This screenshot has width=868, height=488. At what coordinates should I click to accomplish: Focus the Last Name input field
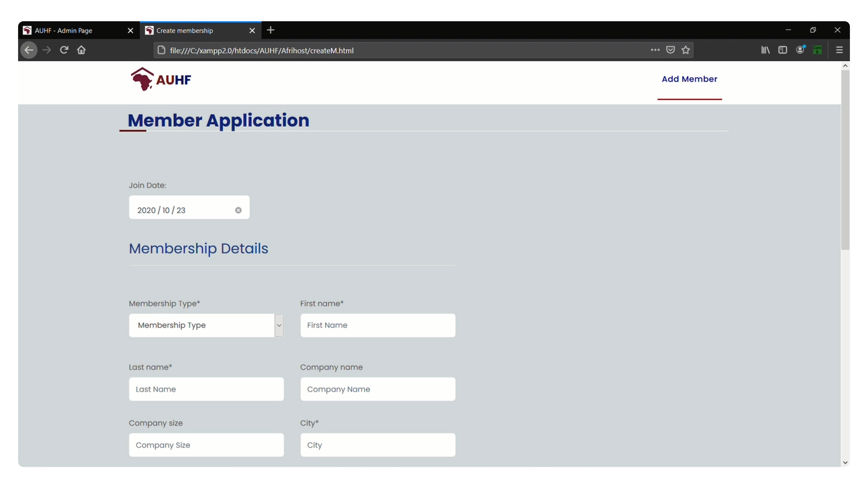point(206,389)
